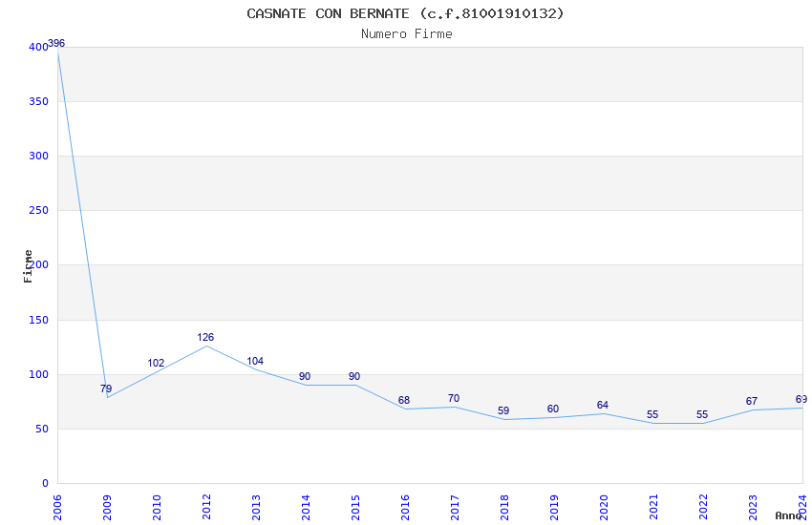Click the x-axis year 2021
The width and height of the screenshot is (812, 525).
653,508
